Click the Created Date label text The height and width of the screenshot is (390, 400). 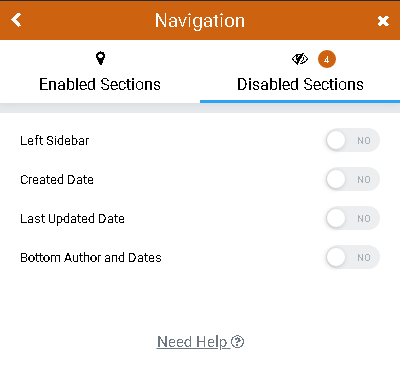[57, 179]
